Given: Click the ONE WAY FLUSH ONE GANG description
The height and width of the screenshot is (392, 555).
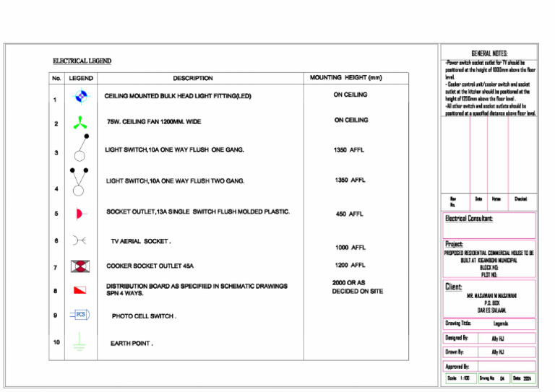Looking at the screenshot, I should click(x=174, y=150).
